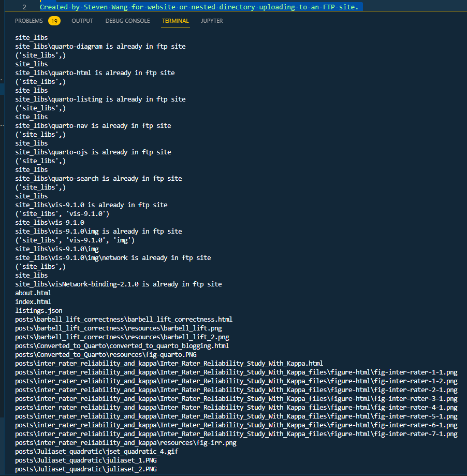Click the 'Created by Steven Wang' editor line
This screenshot has width=467, height=476.
199,7
